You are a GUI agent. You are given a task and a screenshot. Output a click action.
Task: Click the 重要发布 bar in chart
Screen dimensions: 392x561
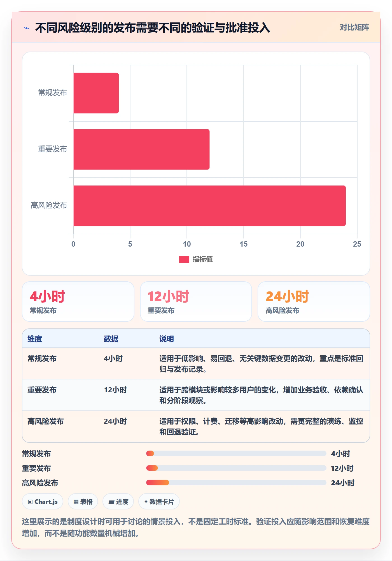tap(141, 149)
